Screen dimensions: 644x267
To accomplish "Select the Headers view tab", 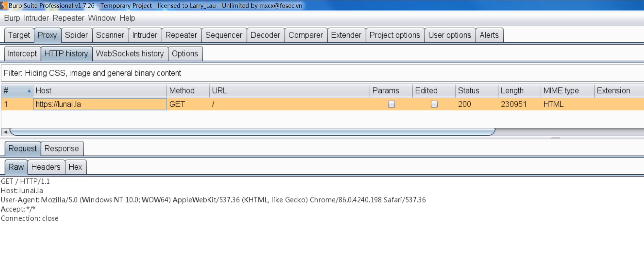I will [x=46, y=167].
